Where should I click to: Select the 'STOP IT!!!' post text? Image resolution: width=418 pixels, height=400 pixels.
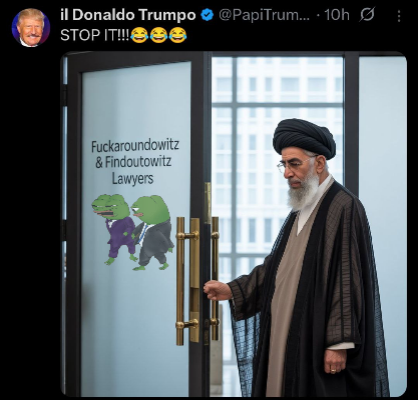tap(95, 35)
